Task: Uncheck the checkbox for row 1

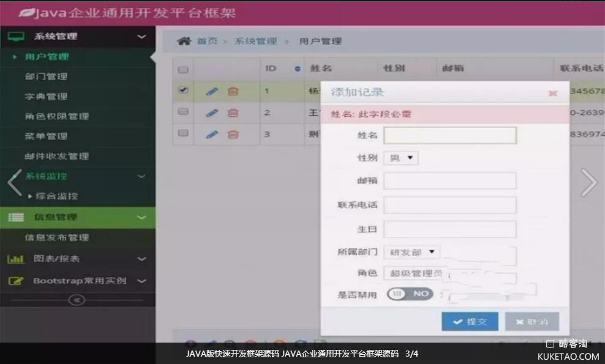Action: (183, 90)
